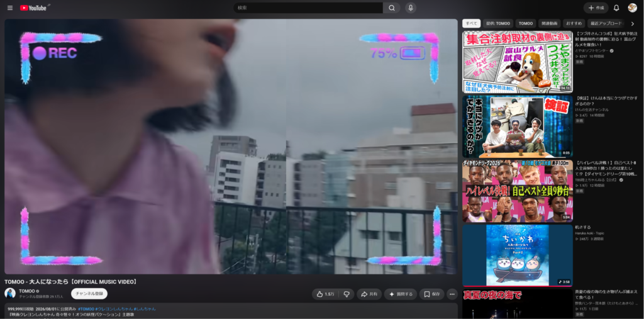Start voice search with microphone icon
Viewport: 644px width, 319px height.
pos(411,8)
